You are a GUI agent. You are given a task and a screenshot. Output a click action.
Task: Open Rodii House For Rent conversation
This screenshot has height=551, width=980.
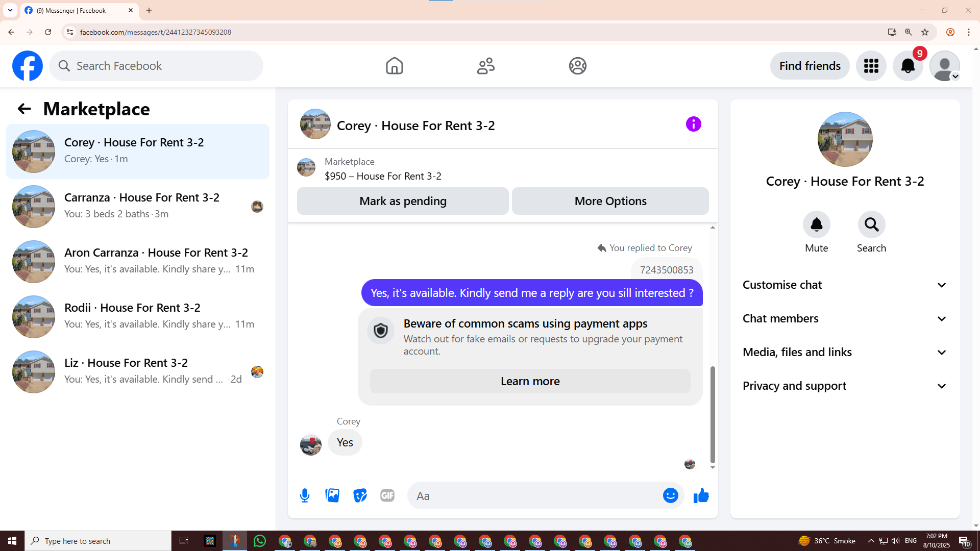pyautogui.click(x=138, y=316)
